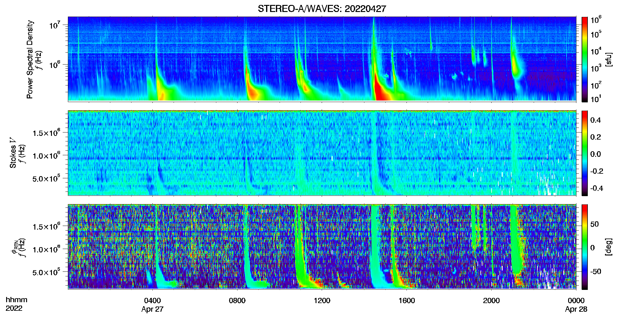Select the 2022 year label below hhmm
The height and width of the screenshot is (332, 644).
click(x=14, y=308)
